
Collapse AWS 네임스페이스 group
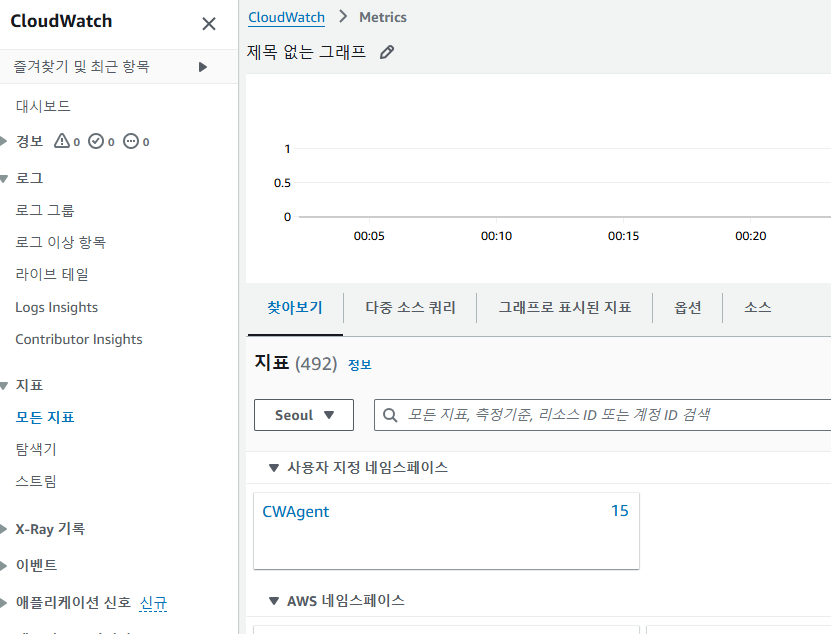coord(274,601)
